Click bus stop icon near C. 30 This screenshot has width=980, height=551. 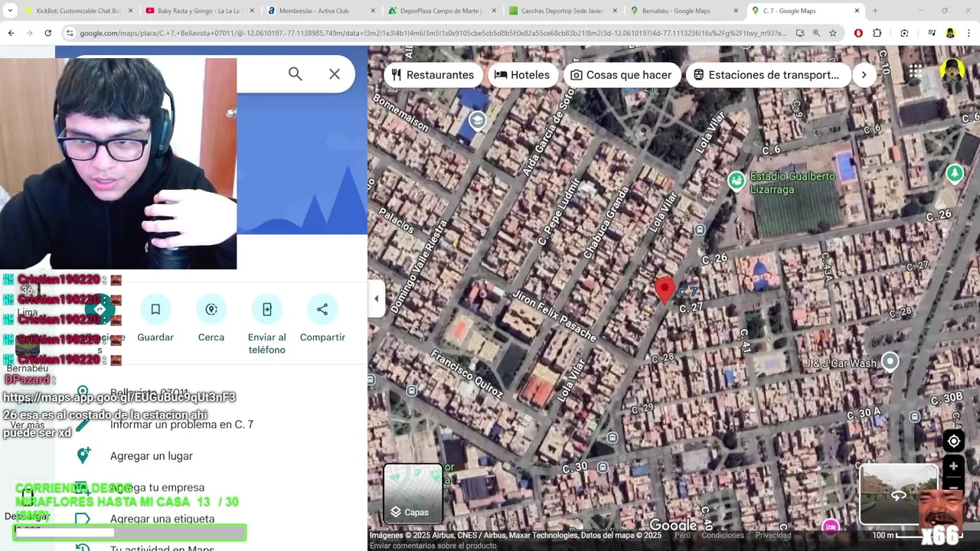tap(603, 467)
